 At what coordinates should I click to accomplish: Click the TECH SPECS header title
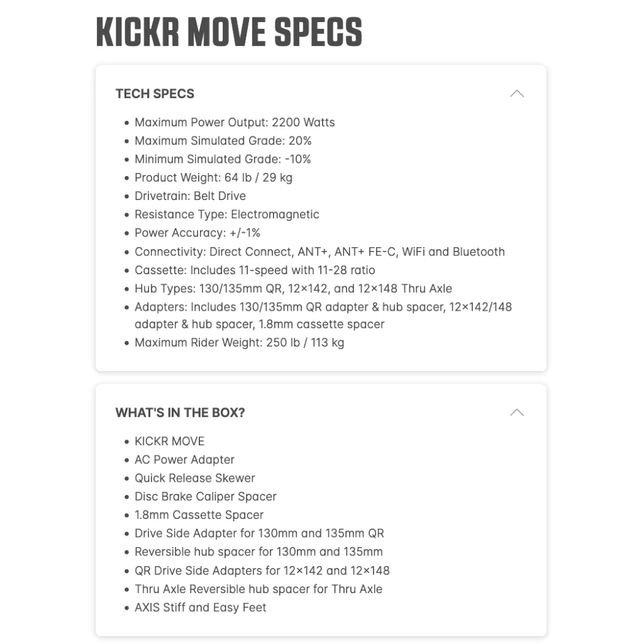pyautogui.click(x=155, y=94)
